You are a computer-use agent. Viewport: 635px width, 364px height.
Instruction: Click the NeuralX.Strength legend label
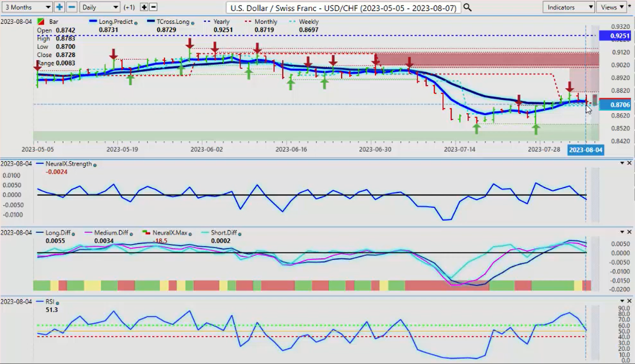pyautogui.click(x=69, y=164)
